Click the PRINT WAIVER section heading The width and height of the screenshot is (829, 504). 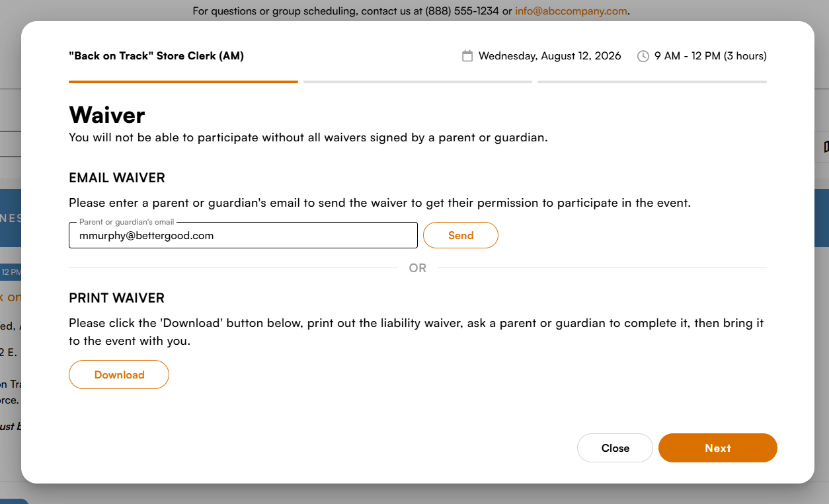pyautogui.click(x=116, y=298)
